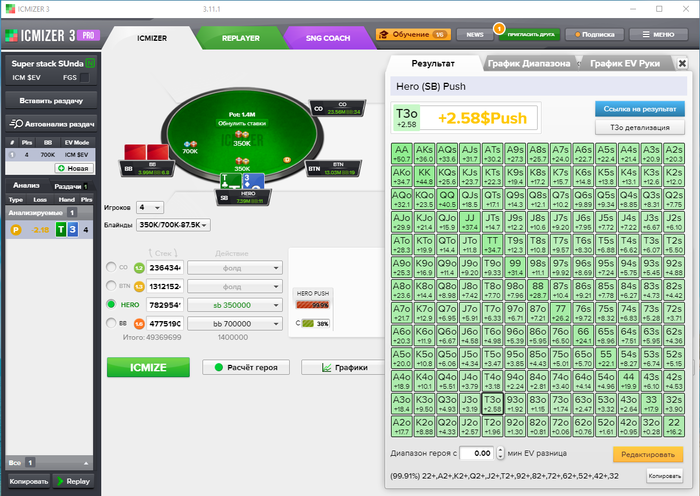
Task: Open the Графики charts button
Action: click(344, 367)
